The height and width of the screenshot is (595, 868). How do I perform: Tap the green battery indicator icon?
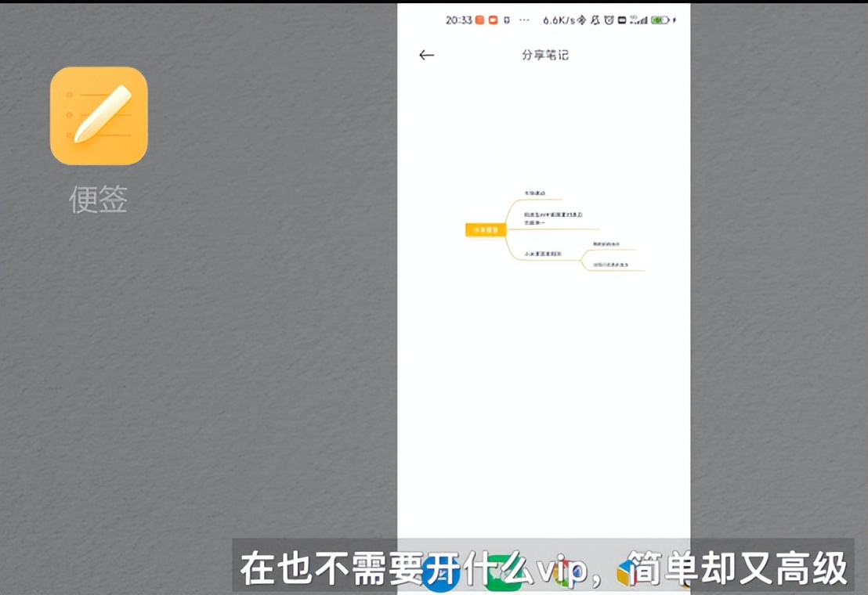click(x=660, y=20)
